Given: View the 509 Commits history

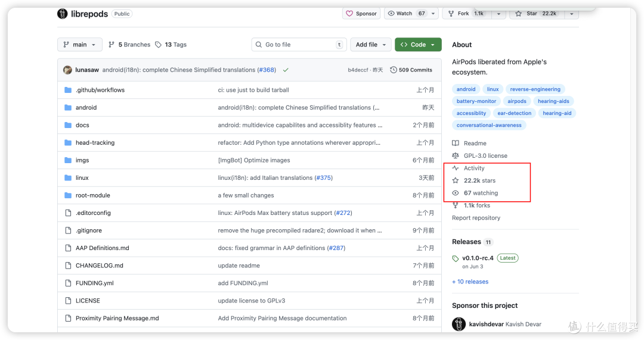Looking at the screenshot, I should [411, 70].
